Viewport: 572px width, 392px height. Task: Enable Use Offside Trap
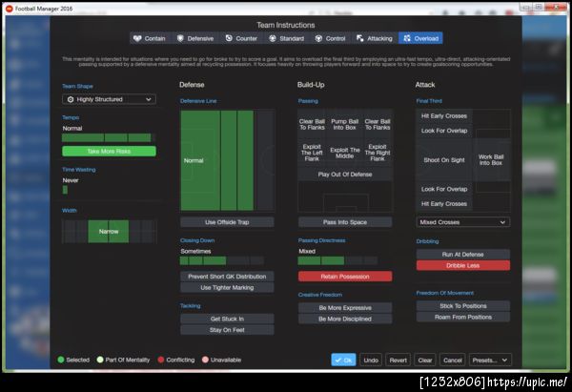[227, 222]
